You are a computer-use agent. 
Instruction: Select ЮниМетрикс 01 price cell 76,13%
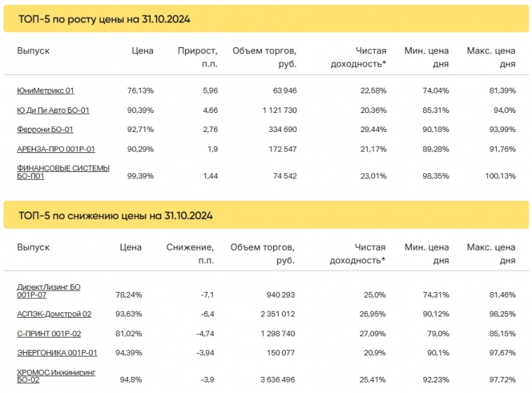[x=140, y=91]
